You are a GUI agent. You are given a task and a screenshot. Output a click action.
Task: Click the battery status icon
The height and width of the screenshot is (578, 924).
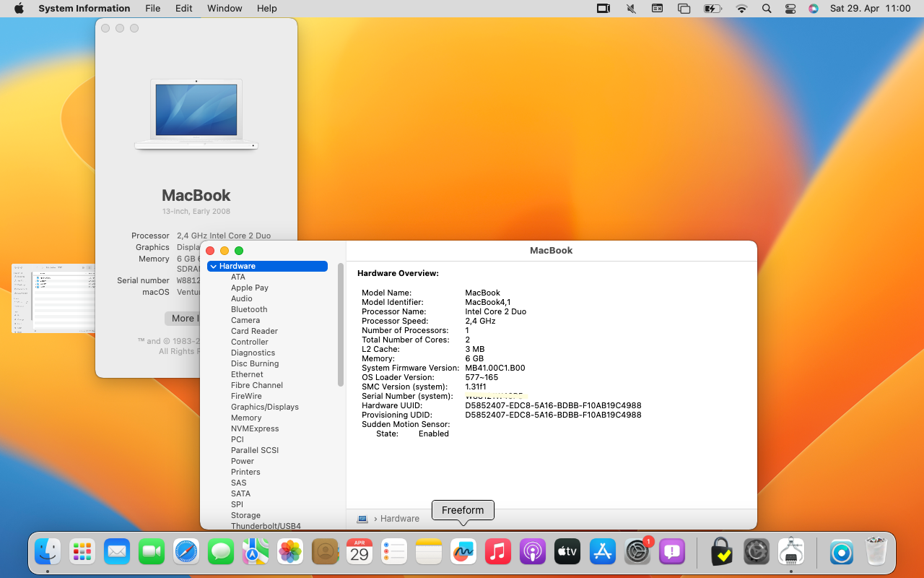pyautogui.click(x=712, y=9)
